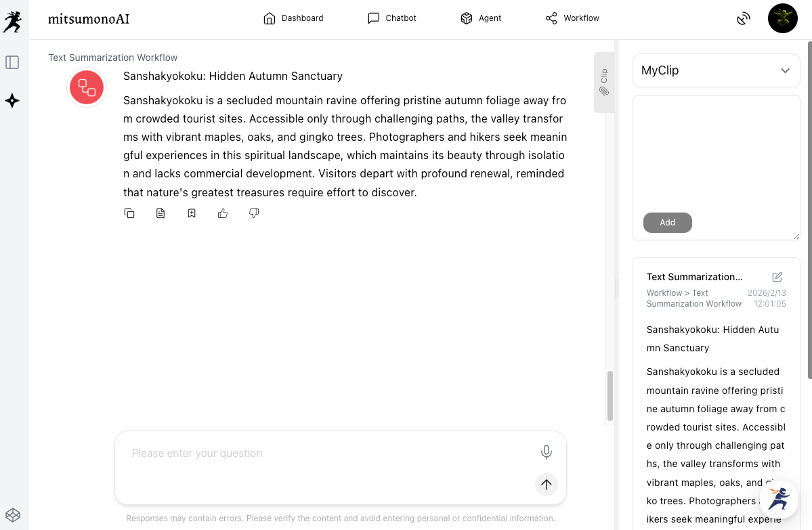Copy the summary response text

[129, 213]
